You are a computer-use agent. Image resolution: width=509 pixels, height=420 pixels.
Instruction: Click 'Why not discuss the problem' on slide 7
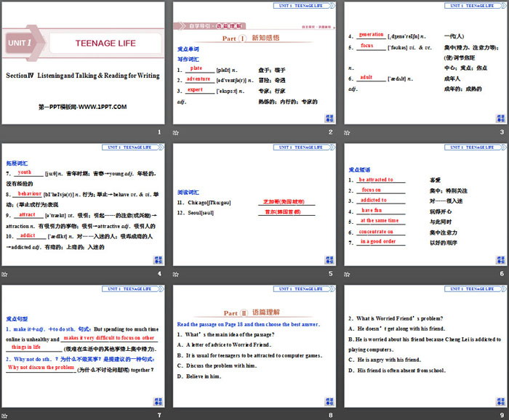[x=41, y=368]
